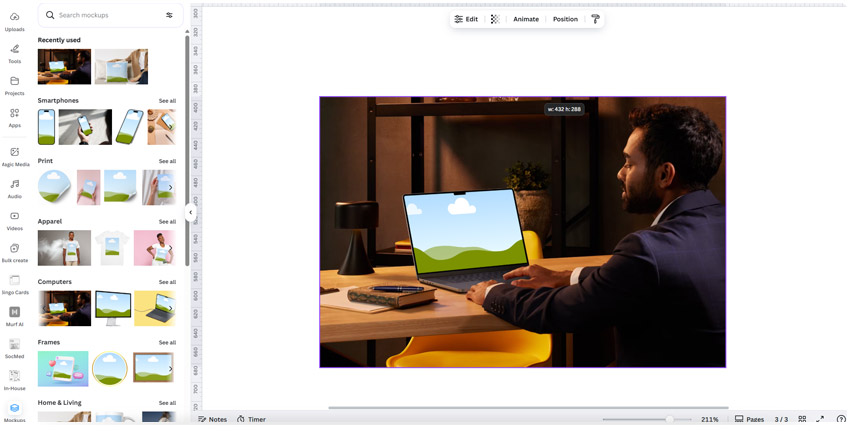
Task: Select teal social media frame mockup
Action: (63, 369)
